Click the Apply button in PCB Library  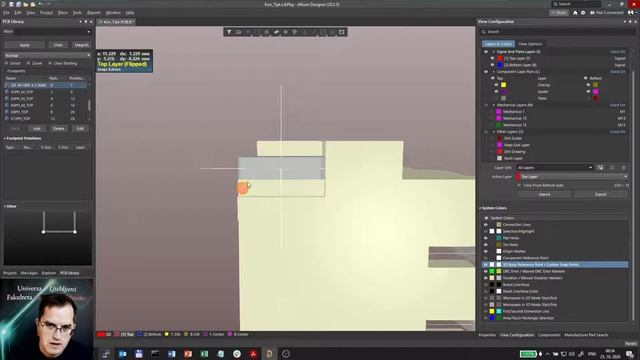(x=24, y=45)
